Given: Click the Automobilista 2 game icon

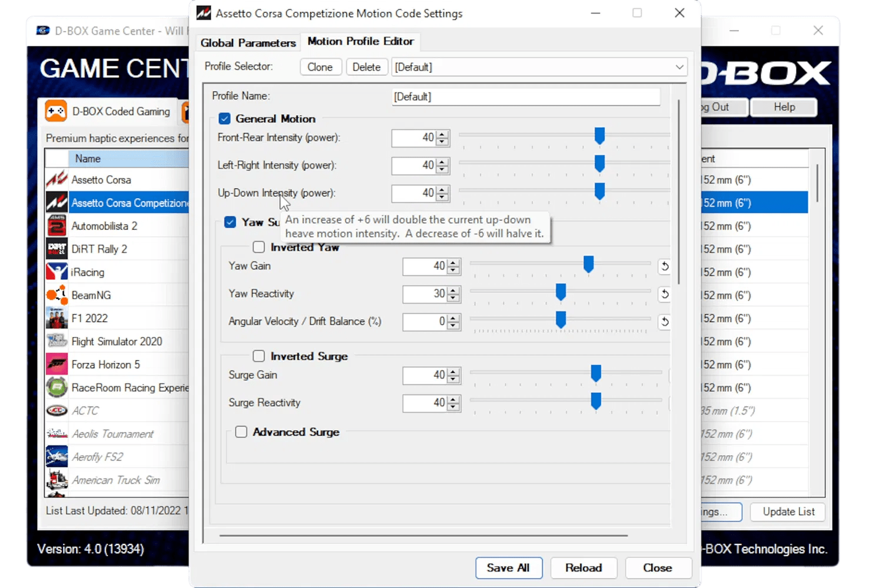Looking at the screenshot, I should click(56, 226).
